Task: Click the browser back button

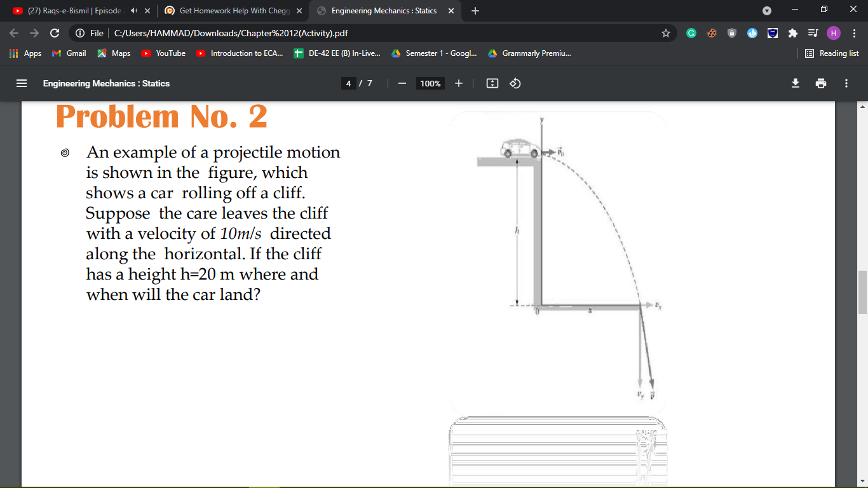Action: [13, 32]
